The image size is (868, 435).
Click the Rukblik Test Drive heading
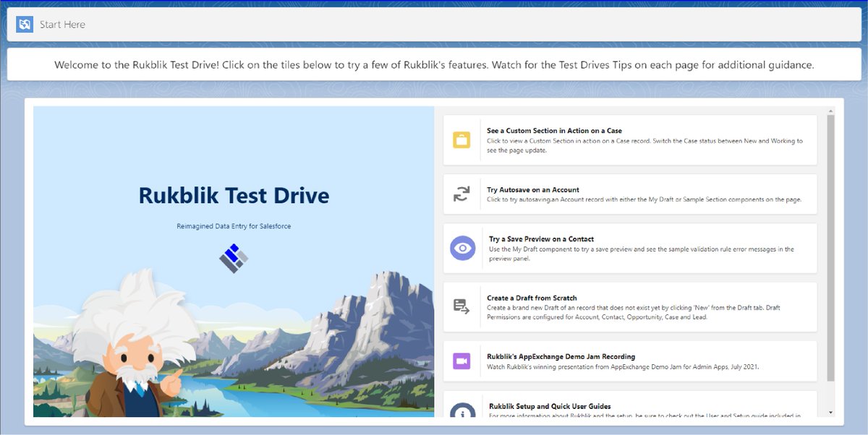234,195
